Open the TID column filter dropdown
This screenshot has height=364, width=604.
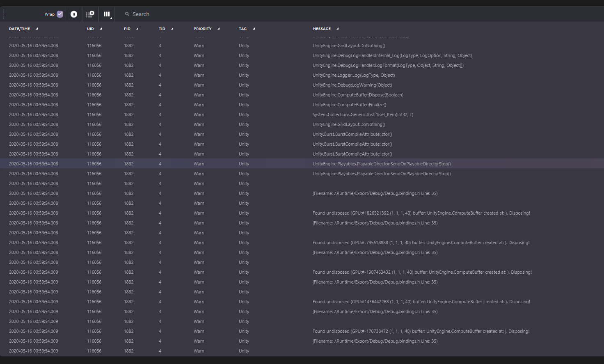(x=172, y=29)
